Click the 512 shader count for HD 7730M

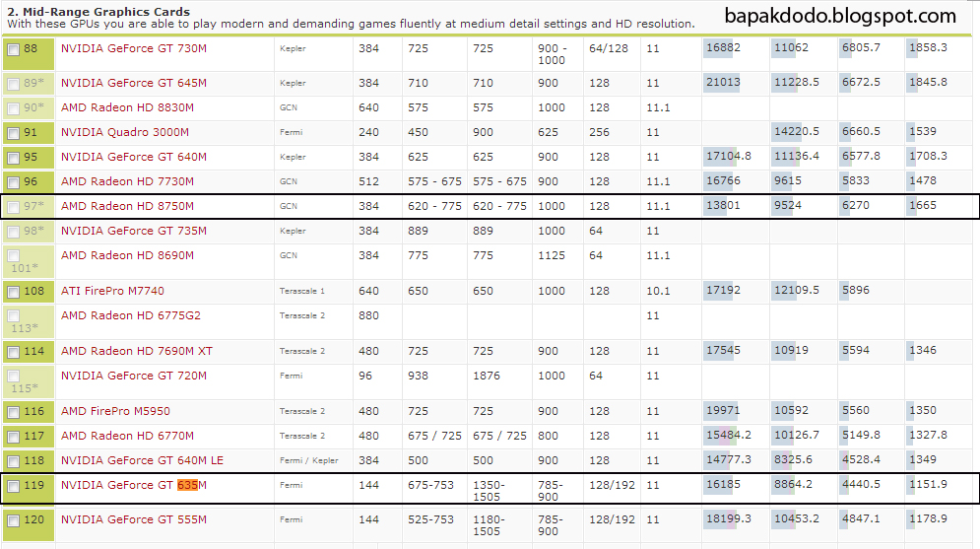click(x=368, y=181)
